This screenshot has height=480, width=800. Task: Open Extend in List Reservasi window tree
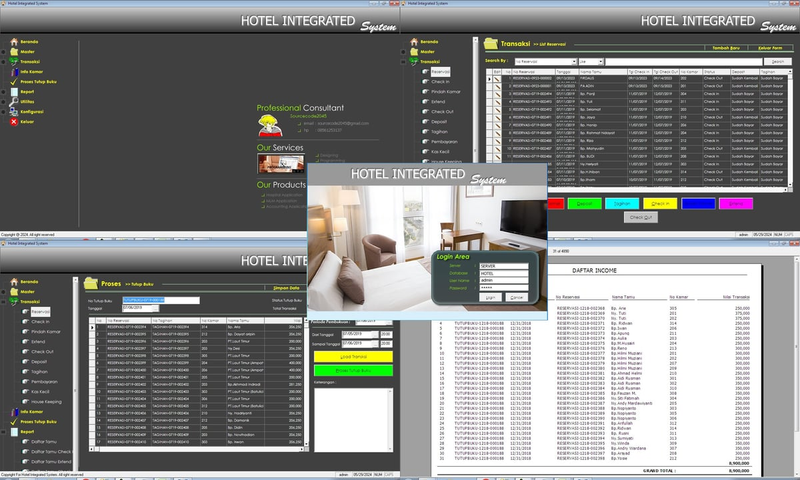coord(438,102)
